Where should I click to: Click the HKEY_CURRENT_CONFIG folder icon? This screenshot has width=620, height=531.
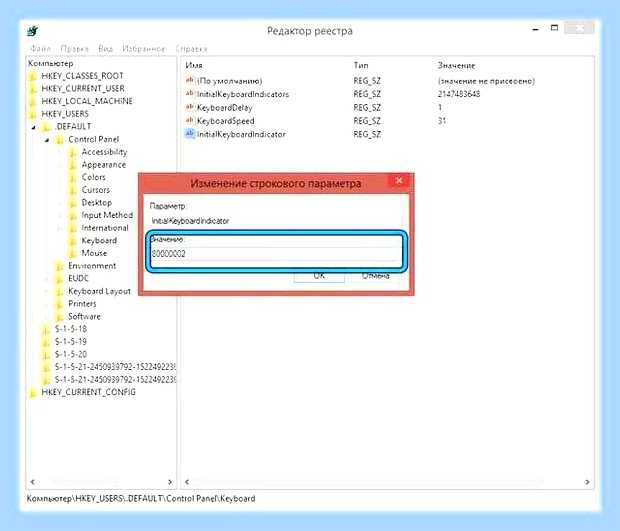click(x=33, y=393)
